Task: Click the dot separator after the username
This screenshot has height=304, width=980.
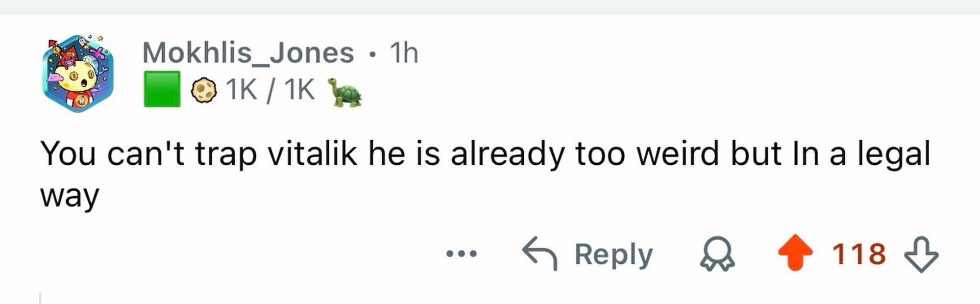Action: tap(372, 54)
